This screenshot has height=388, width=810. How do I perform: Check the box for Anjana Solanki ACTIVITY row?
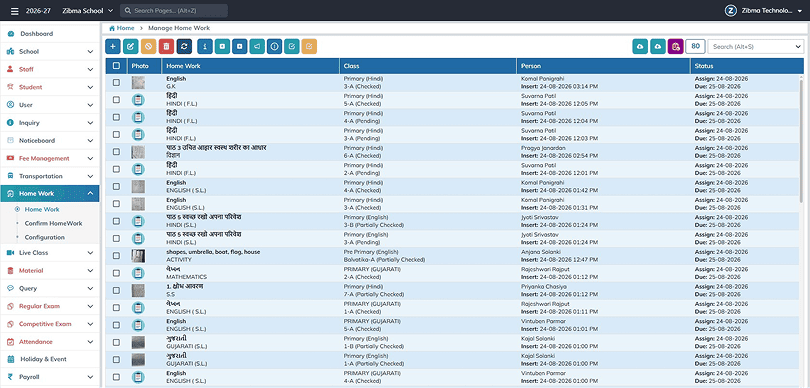click(116, 255)
